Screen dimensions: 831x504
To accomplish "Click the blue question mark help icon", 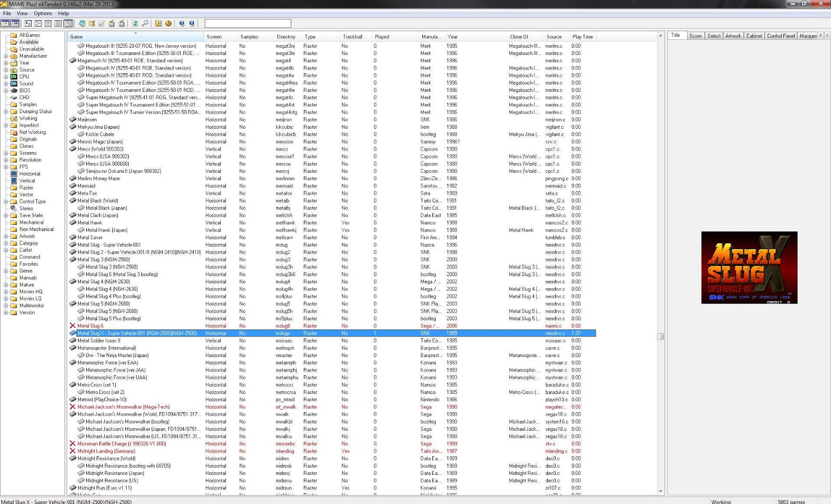I will click(182, 23).
